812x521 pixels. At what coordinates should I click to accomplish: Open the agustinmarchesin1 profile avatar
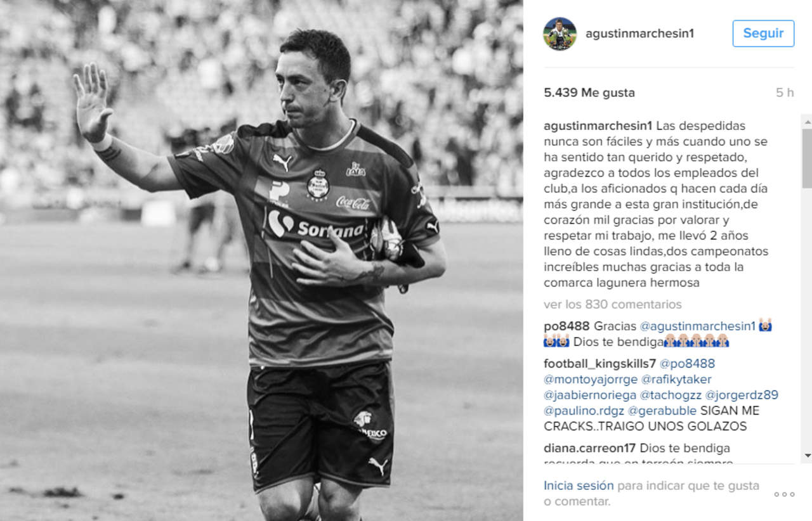point(560,34)
